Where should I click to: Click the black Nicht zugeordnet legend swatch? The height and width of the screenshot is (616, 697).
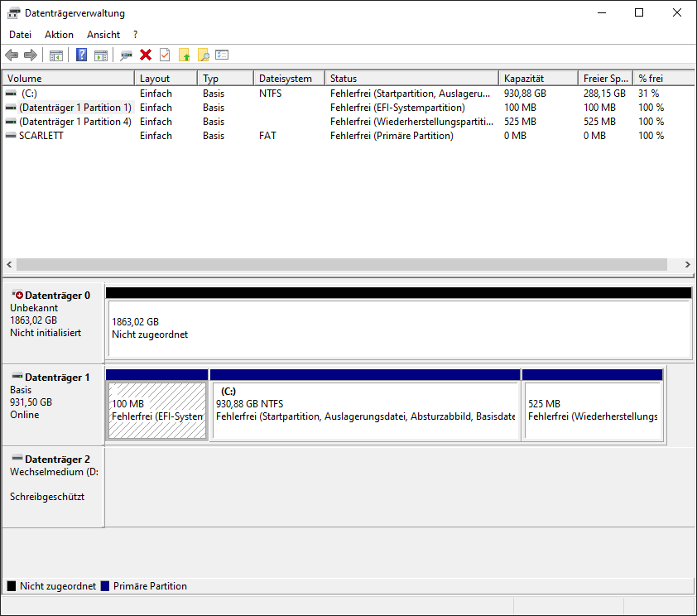[12, 586]
